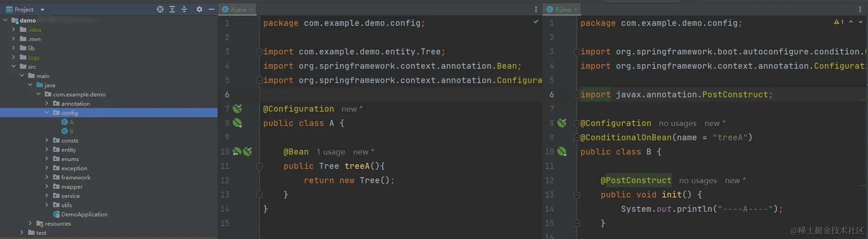The width and height of the screenshot is (868, 239).
Task: Collapse the java folder
Action: pyautogui.click(x=30, y=85)
